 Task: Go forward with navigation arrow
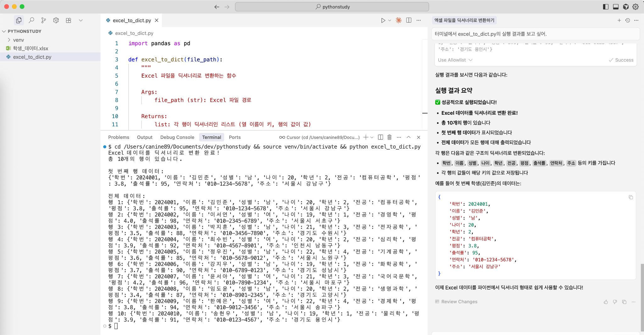[x=227, y=7]
